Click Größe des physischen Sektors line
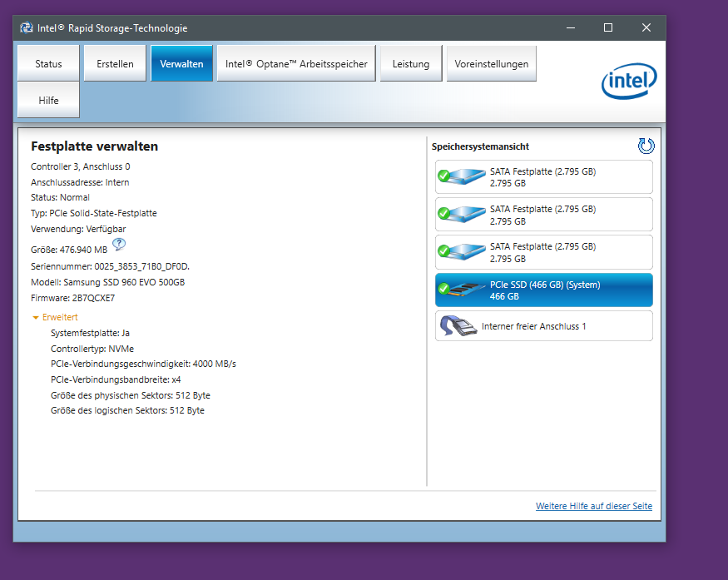Image resolution: width=728 pixels, height=580 pixels. pos(130,395)
